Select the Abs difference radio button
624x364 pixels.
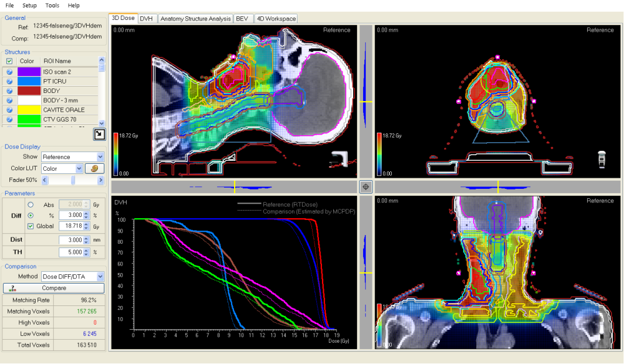click(31, 204)
